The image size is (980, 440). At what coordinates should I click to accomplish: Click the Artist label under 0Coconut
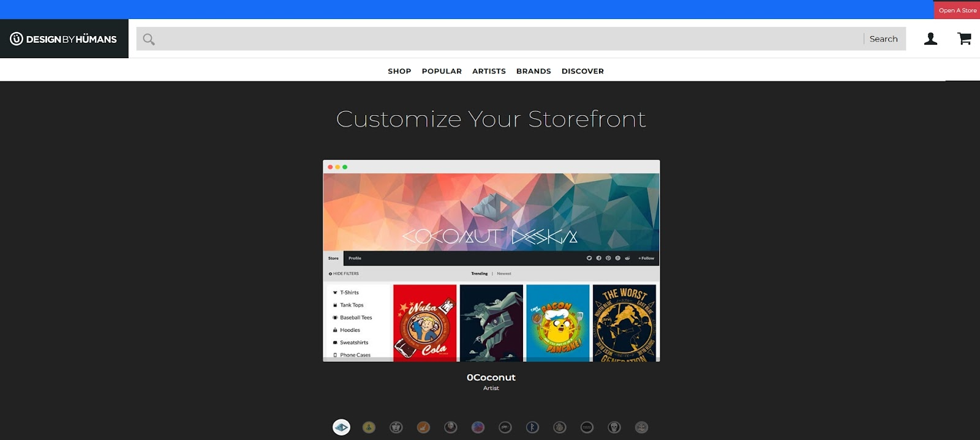pos(491,388)
